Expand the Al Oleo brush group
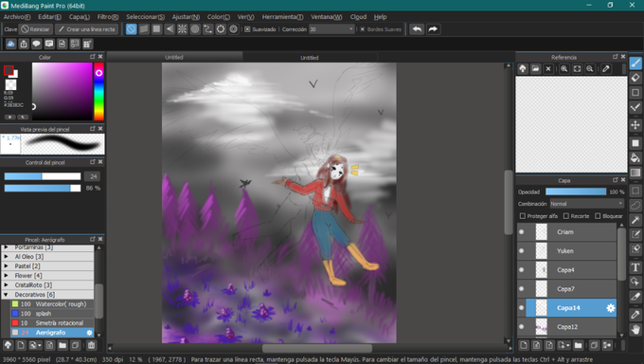The height and width of the screenshot is (364, 644). tap(7, 256)
